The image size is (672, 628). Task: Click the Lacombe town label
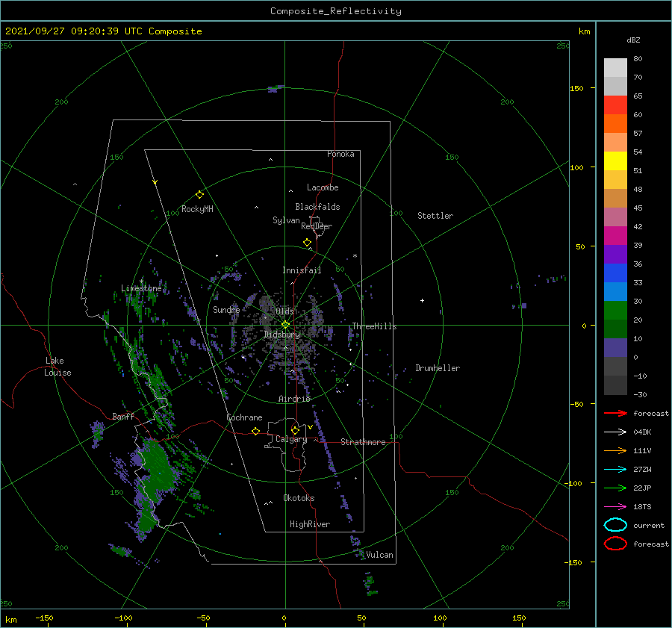(323, 187)
